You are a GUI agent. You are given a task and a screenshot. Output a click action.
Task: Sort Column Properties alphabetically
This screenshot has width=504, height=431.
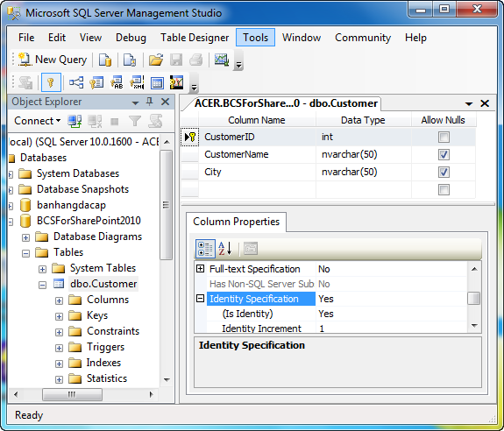point(225,249)
